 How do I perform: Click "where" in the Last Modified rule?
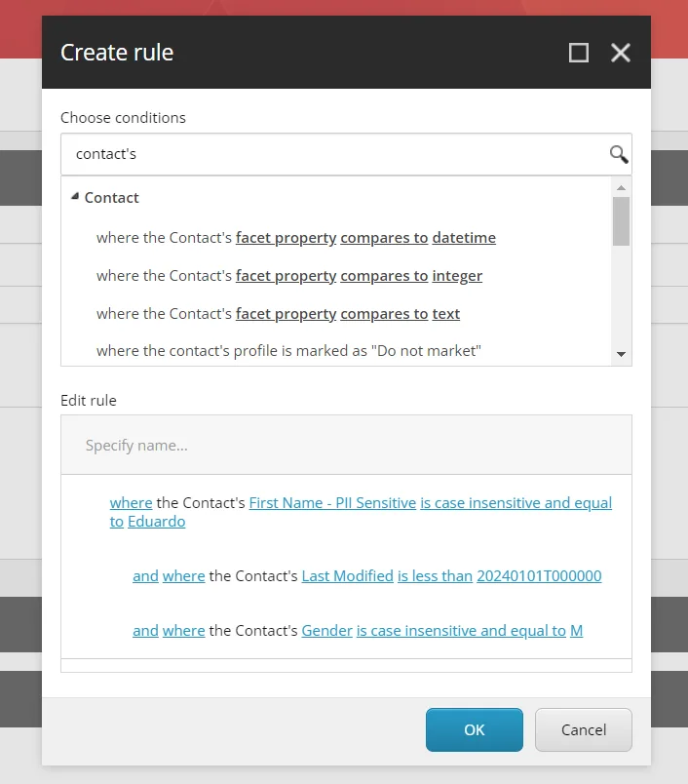(x=184, y=576)
